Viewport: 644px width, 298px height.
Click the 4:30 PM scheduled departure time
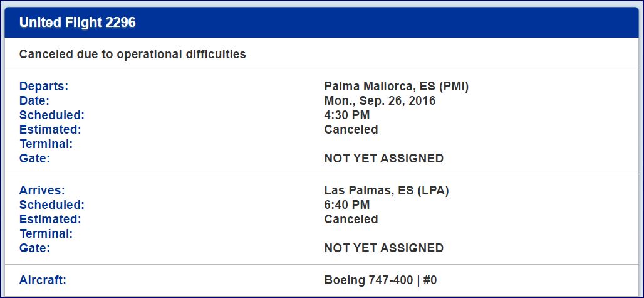point(347,115)
